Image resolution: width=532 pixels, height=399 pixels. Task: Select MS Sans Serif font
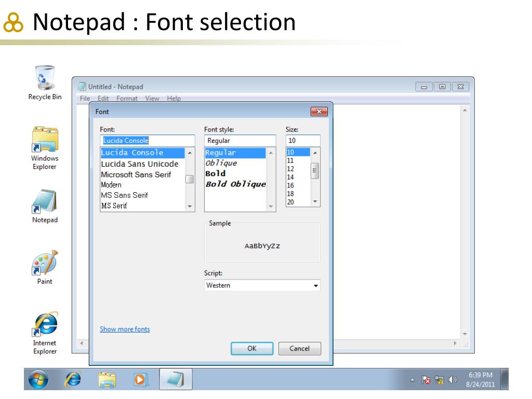(x=143, y=195)
